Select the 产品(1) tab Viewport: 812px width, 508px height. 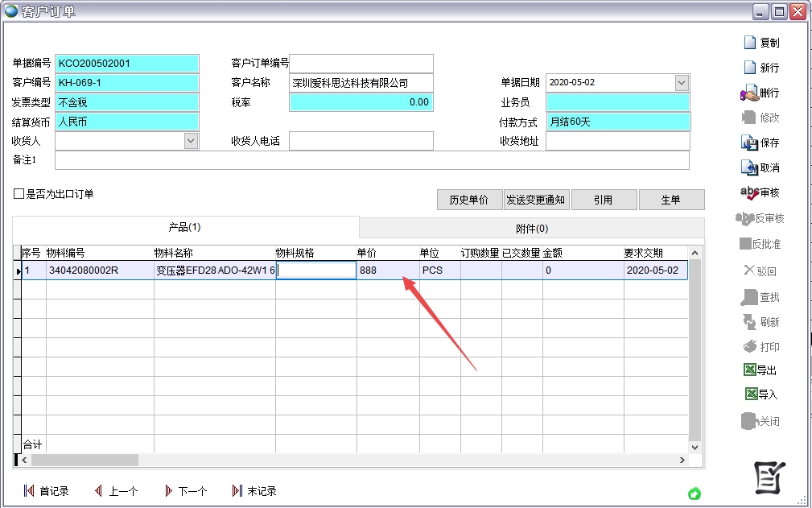pos(184,227)
